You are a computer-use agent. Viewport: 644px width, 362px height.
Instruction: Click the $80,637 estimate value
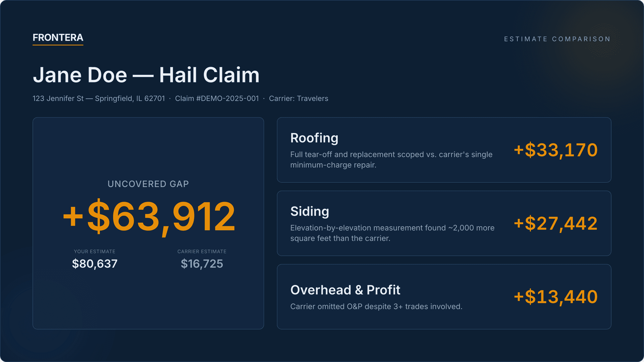pyautogui.click(x=95, y=264)
